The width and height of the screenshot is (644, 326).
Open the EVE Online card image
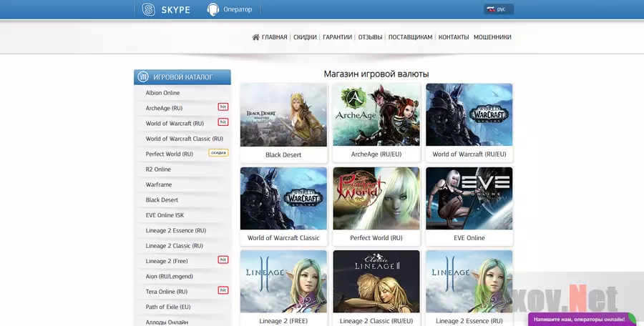pyautogui.click(x=469, y=198)
